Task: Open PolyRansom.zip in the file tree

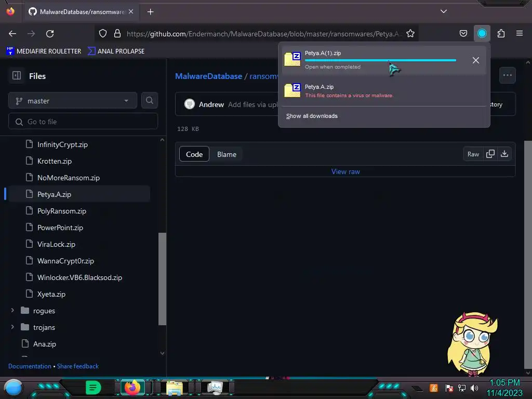Action: pos(62,211)
